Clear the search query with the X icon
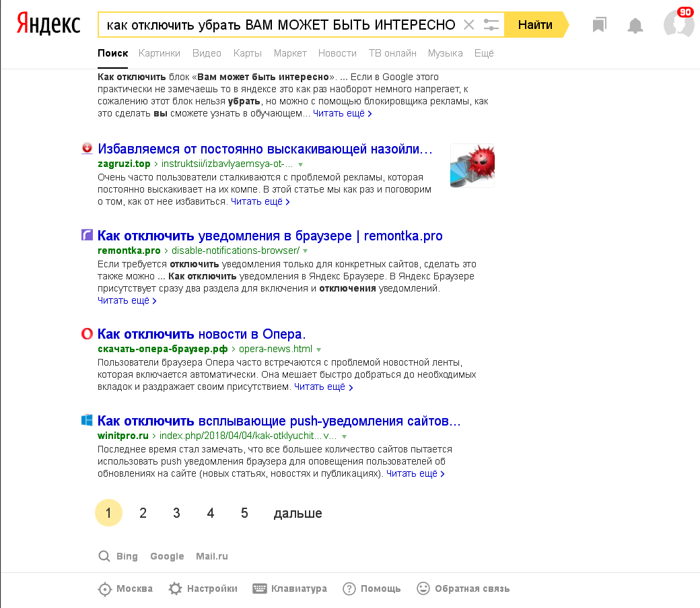The height and width of the screenshot is (608, 700). click(468, 24)
